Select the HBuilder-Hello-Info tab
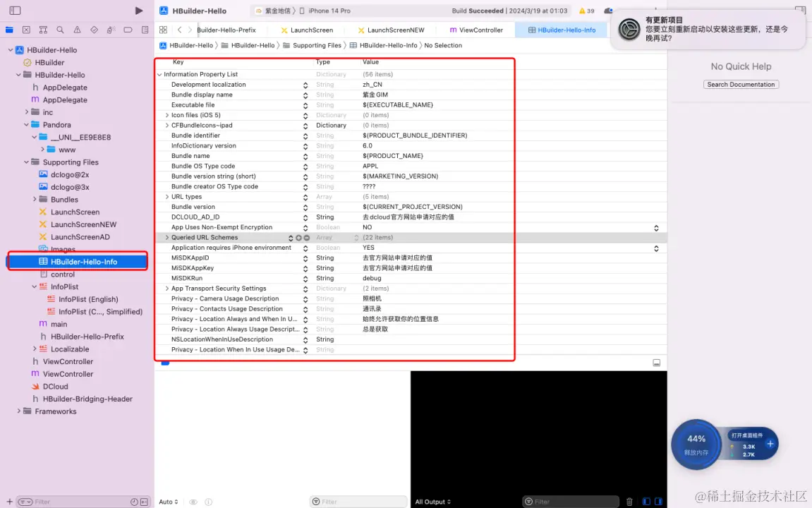This screenshot has height=508, width=812. click(x=562, y=30)
